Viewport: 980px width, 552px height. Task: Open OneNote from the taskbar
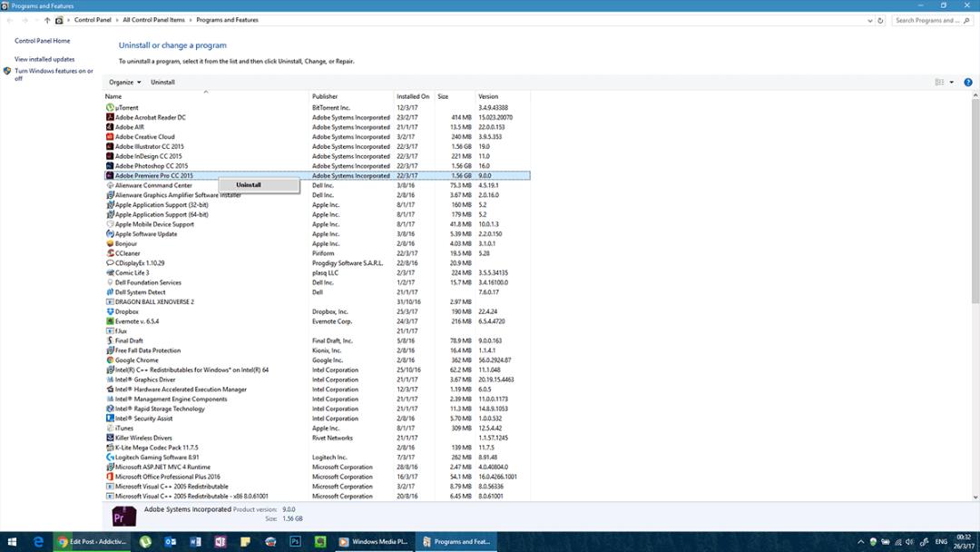(220, 541)
